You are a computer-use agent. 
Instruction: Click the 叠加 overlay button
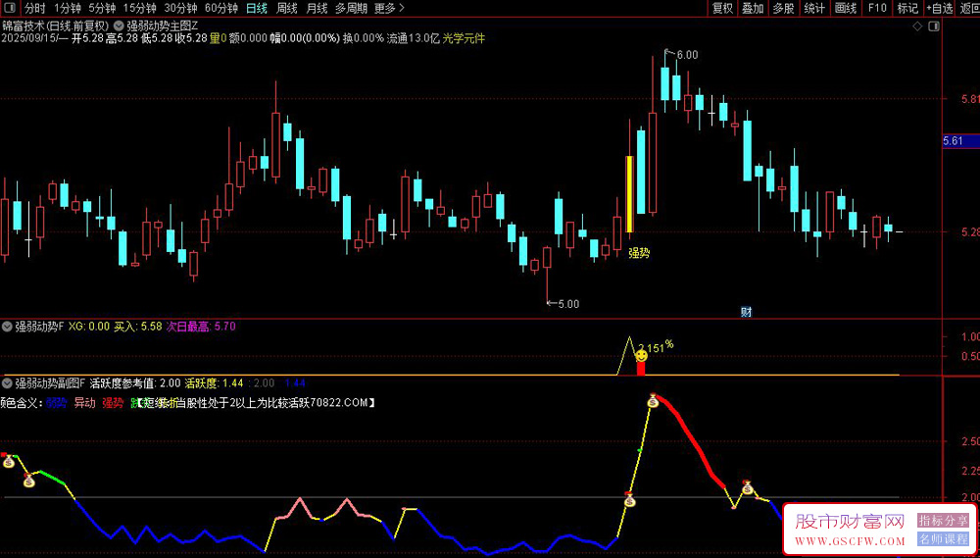(753, 8)
